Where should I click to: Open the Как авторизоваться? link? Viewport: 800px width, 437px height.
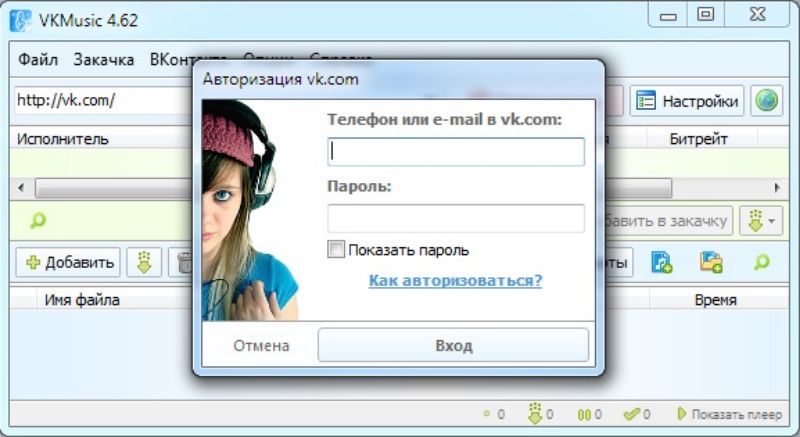pyautogui.click(x=455, y=280)
